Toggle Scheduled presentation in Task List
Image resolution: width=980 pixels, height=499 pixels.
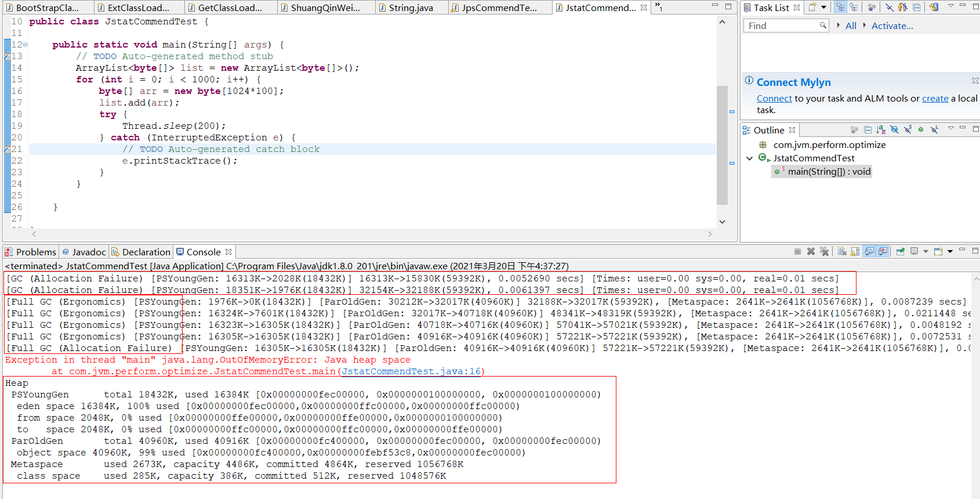pos(854,8)
